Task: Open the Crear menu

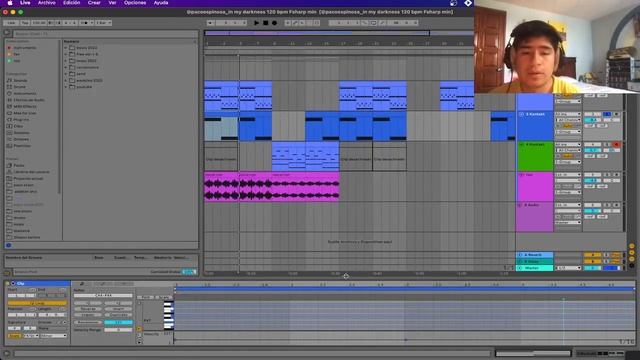Action: pyautogui.click(x=94, y=3)
